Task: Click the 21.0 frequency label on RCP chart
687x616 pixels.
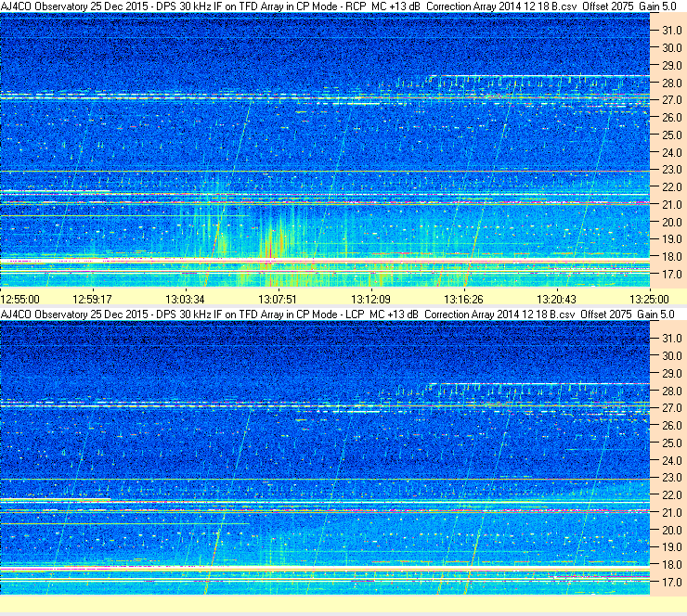Action: tap(671, 204)
